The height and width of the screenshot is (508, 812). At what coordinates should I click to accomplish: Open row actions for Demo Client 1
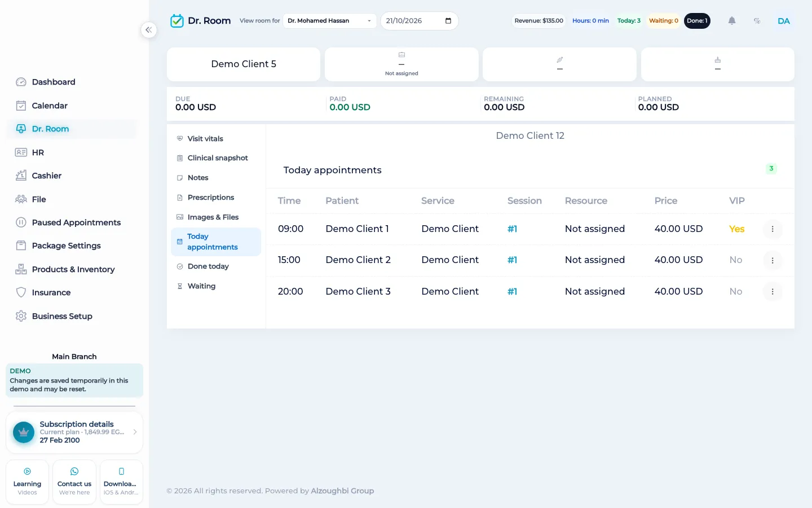(x=772, y=229)
